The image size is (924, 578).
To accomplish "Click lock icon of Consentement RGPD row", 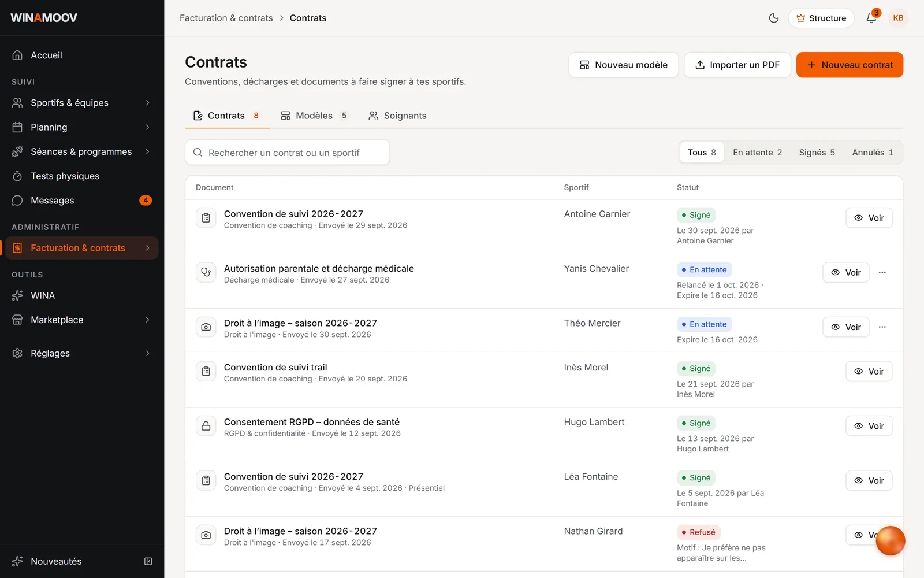I will (206, 426).
